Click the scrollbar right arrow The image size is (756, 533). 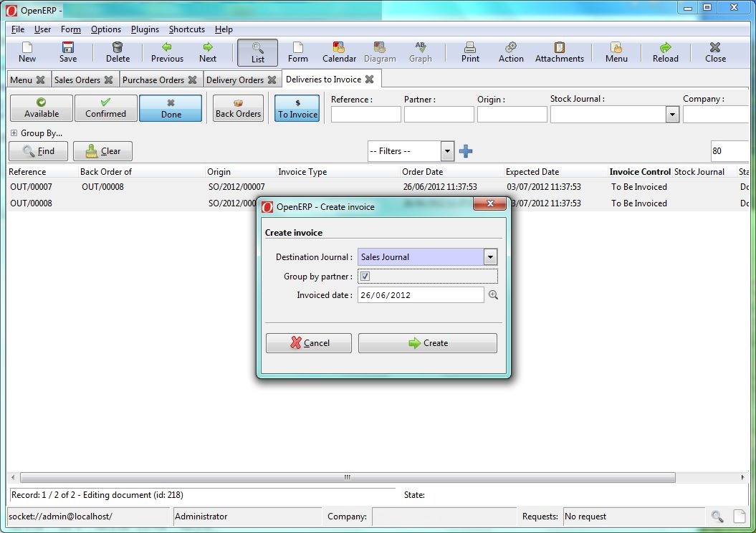pos(742,478)
